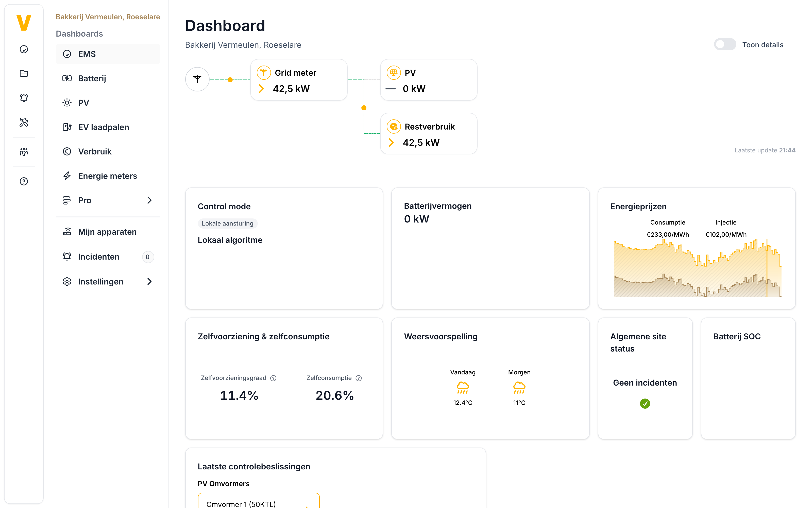Screen dimensions: 812x508
Task: Open Energie meters page
Action: pyautogui.click(x=108, y=176)
